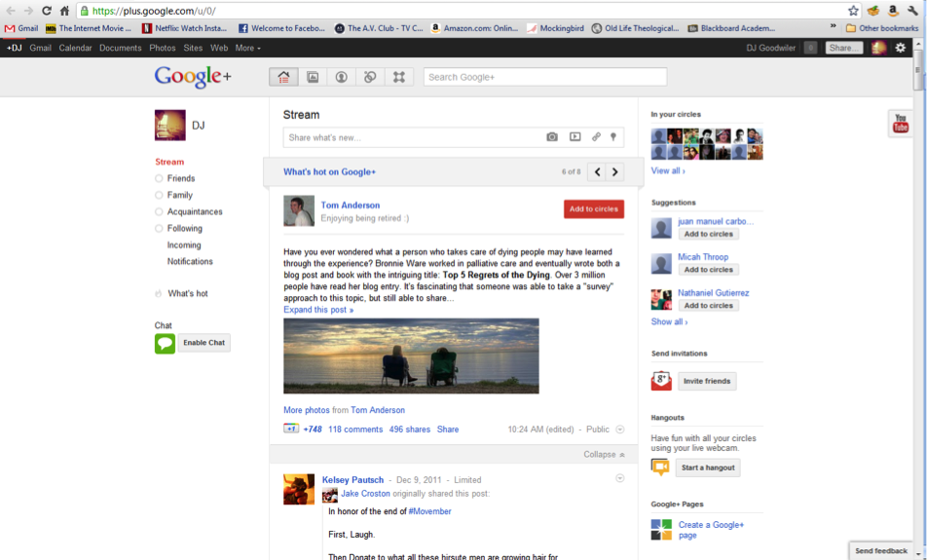
Task: Open post options arrow on Kelsey's post
Action: (x=619, y=478)
